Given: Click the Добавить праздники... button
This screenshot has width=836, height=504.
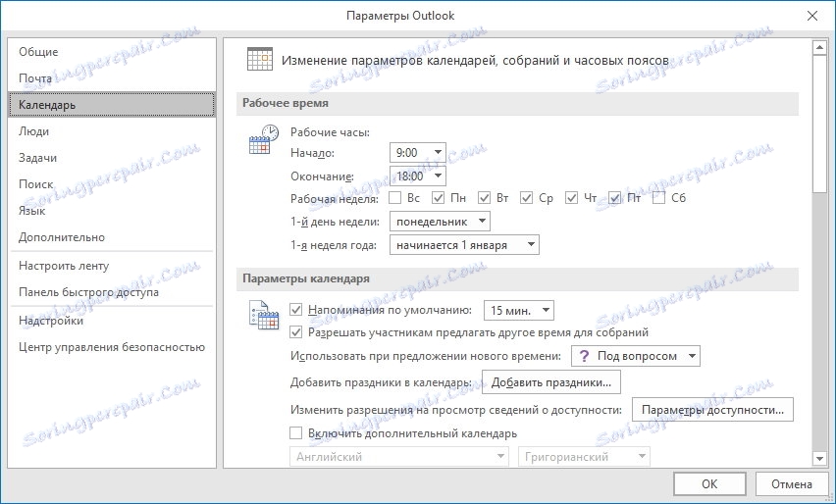Looking at the screenshot, I should point(550,382).
